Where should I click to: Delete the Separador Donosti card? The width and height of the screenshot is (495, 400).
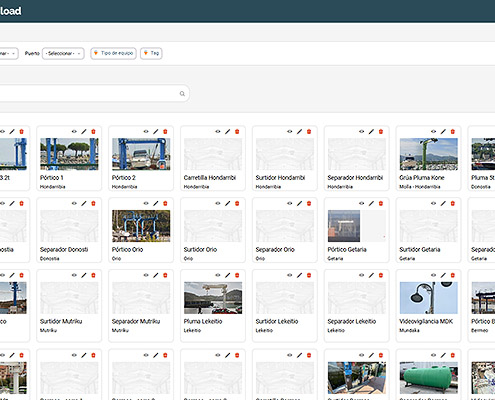point(93,203)
